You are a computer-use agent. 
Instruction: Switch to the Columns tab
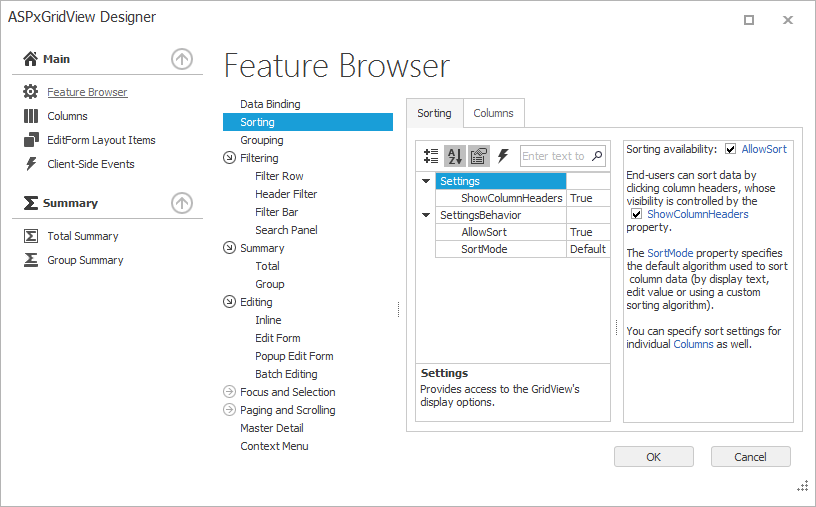click(493, 113)
